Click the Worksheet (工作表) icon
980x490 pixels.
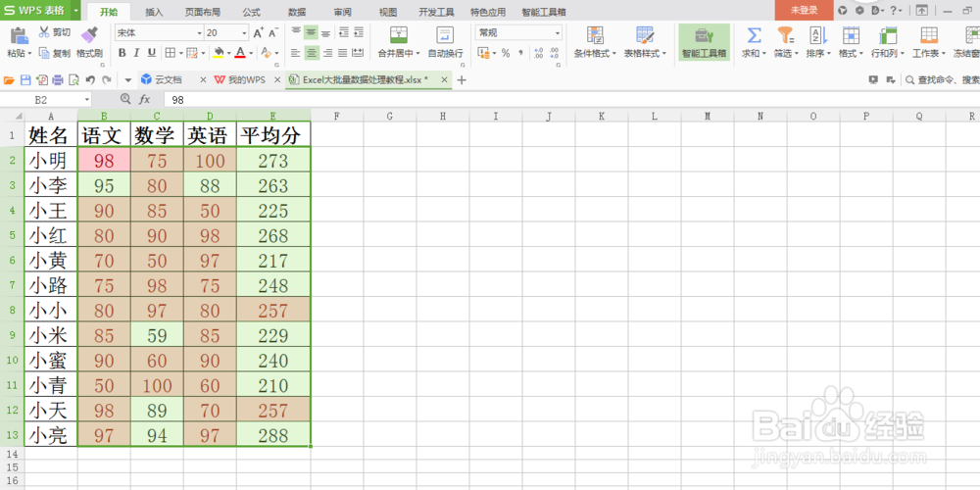point(929,35)
